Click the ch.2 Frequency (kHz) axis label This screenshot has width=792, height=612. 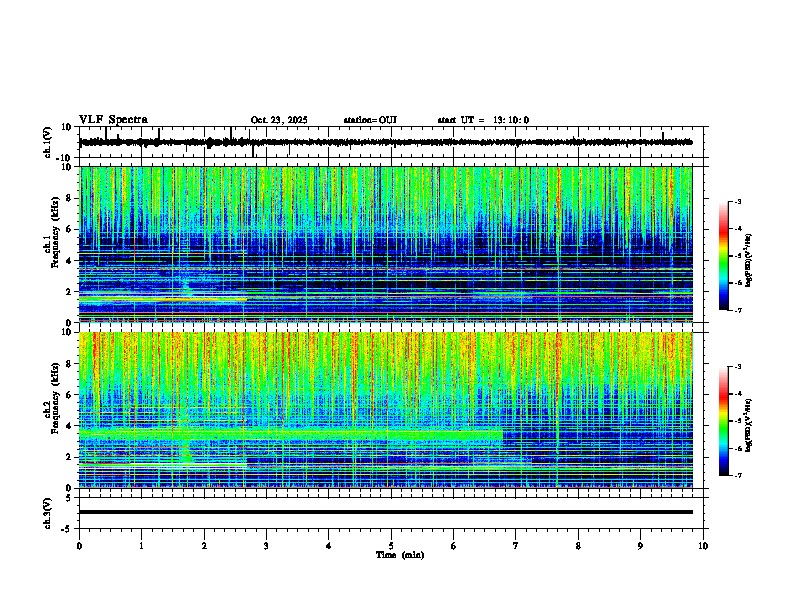[x=51, y=398]
